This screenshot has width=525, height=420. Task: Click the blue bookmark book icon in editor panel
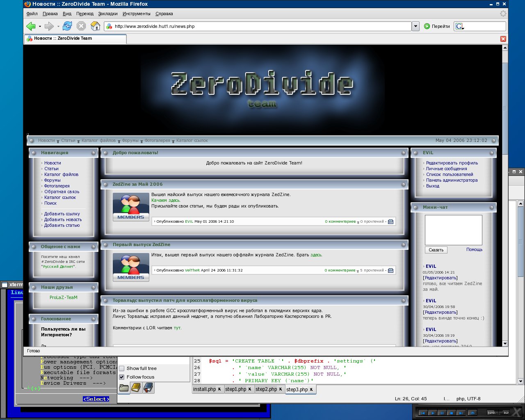click(x=148, y=388)
